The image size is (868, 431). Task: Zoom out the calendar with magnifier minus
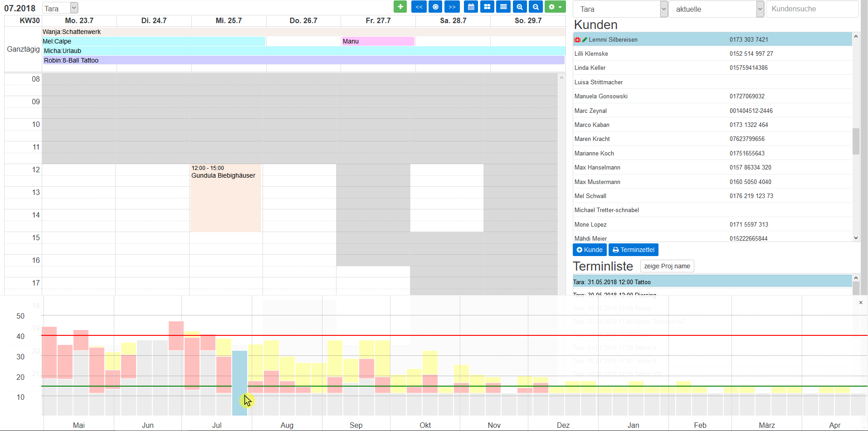[x=536, y=7]
